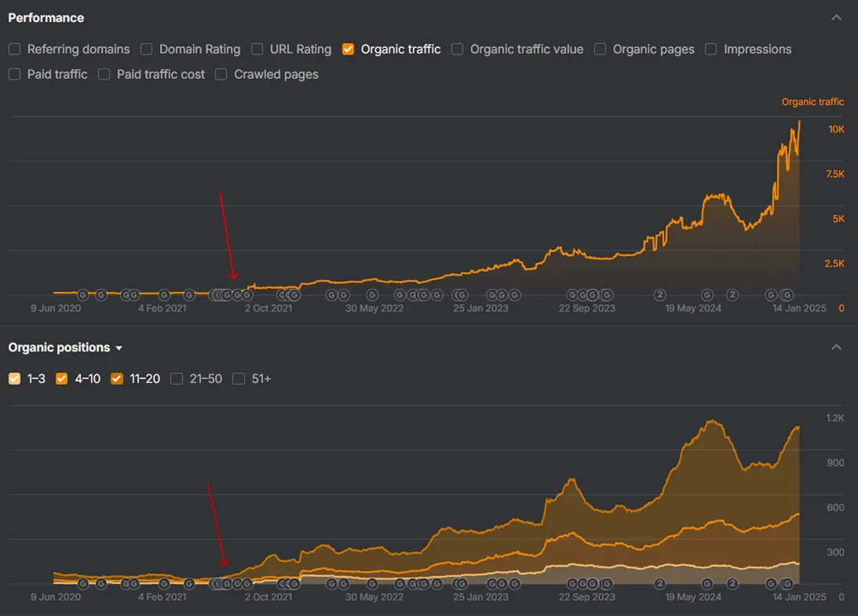This screenshot has width=858, height=616.
Task: Collapse the Organic positions section chevron
Action: (836, 348)
